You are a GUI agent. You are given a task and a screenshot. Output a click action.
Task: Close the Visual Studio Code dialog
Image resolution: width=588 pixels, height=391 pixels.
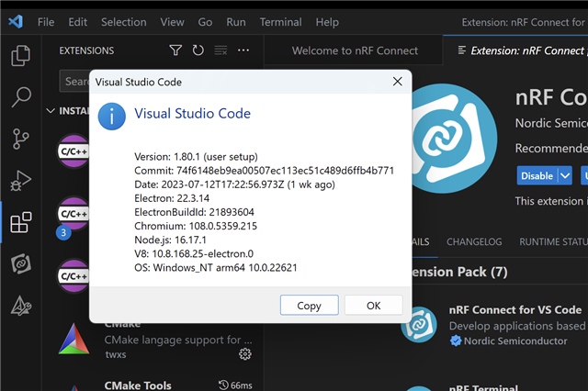tap(398, 82)
